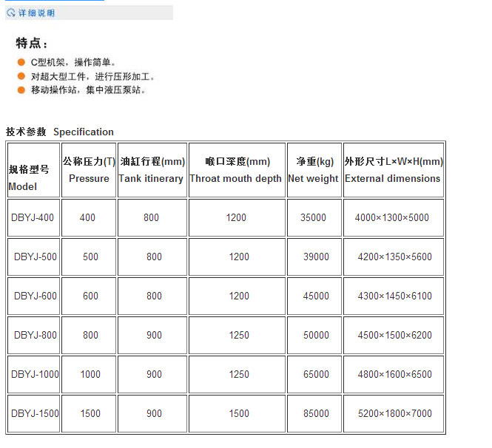This screenshot has height=448, width=492.
Task: Select the DBYJ-400 model cell
Action: click(x=33, y=218)
